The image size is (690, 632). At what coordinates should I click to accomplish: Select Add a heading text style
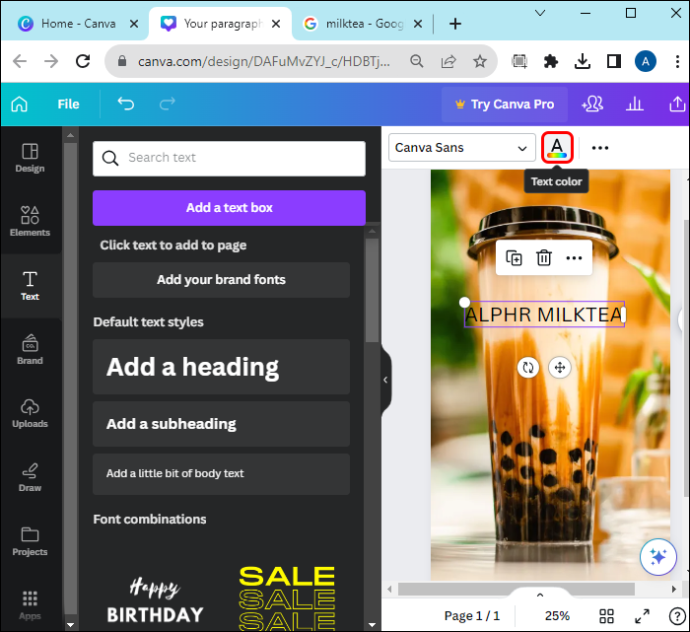(x=221, y=367)
